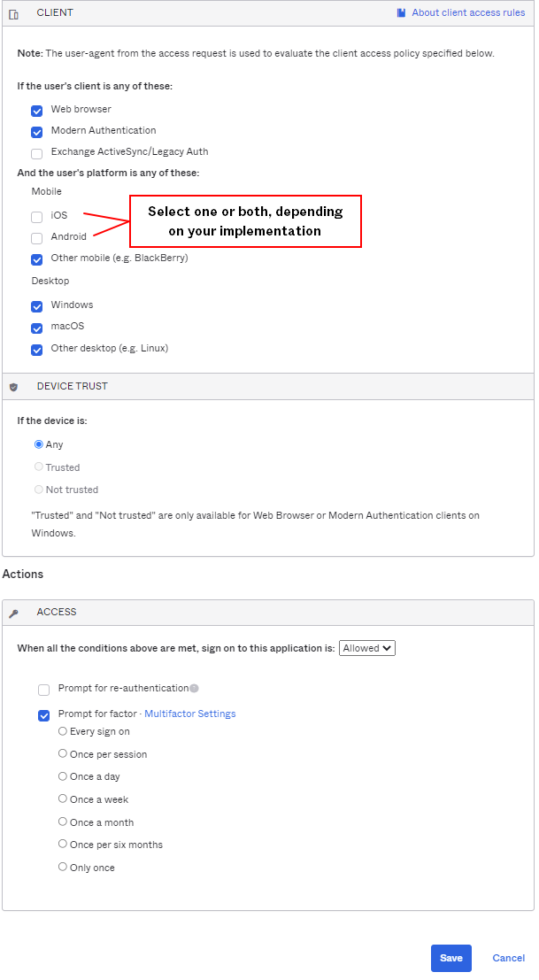
Task: Click the info icon beside re-authentication
Action: 194,689
